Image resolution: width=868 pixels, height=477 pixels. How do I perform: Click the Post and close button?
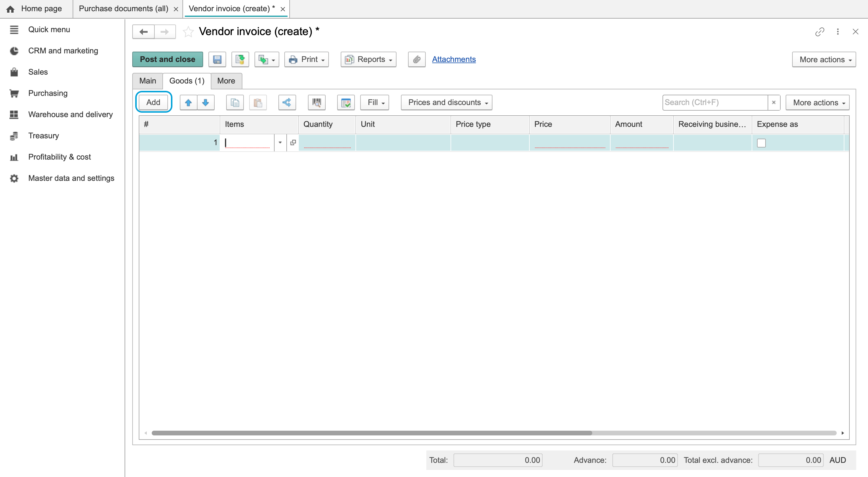(x=167, y=59)
